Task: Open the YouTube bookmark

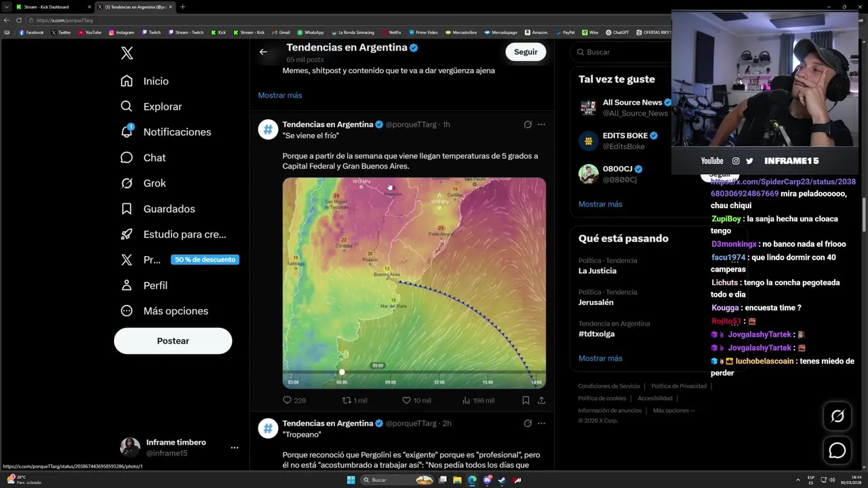Action: (x=90, y=33)
